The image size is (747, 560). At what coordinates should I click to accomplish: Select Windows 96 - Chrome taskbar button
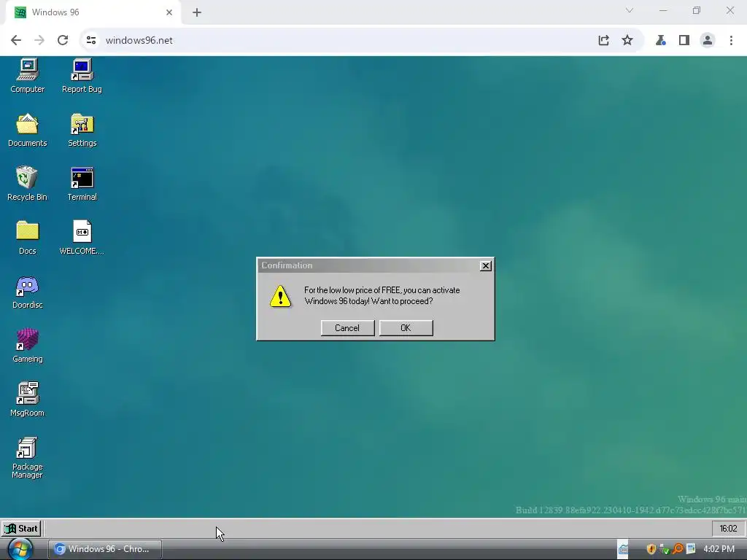point(105,549)
